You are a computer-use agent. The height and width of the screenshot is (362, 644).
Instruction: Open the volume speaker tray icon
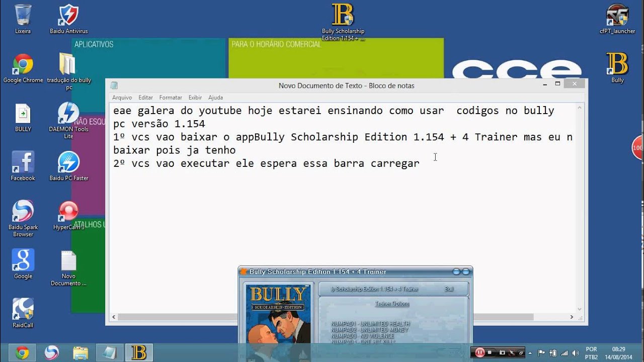click(575, 352)
